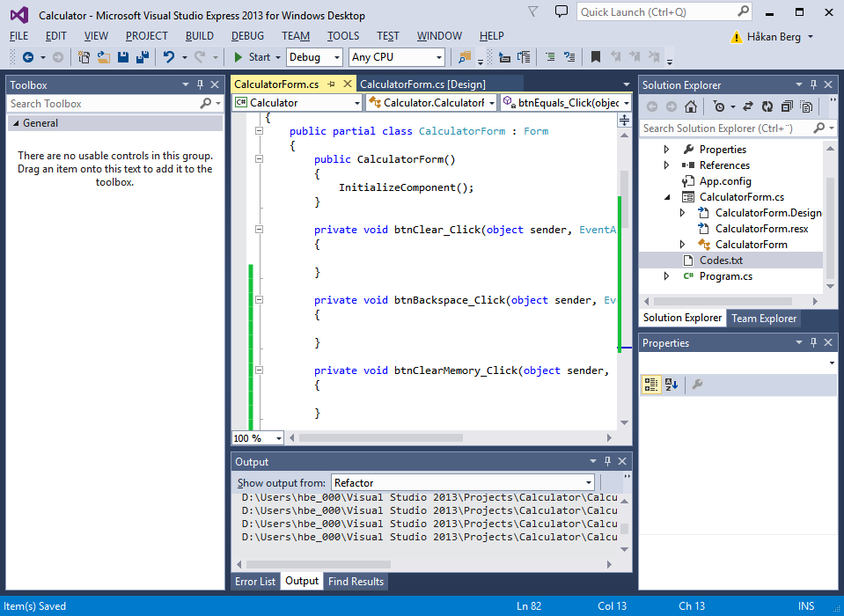Switch to the Error List tab

(x=255, y=581)
